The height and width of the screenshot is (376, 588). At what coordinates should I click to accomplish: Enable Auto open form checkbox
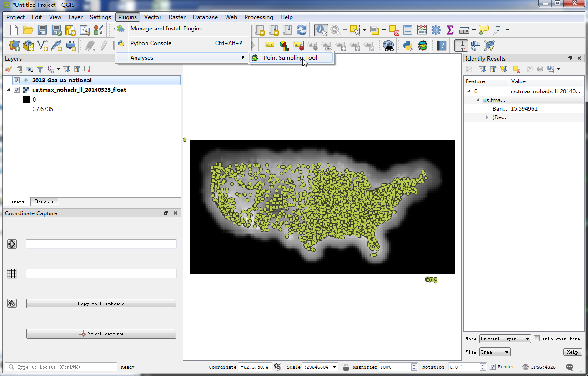click(537, 339)
